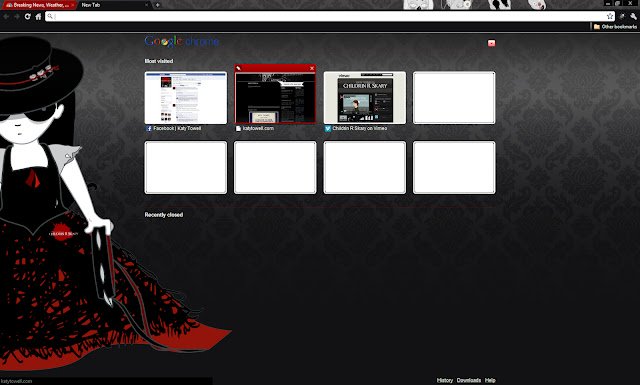Open the Facebook | Katy Towell link
The width and height of the screenshot is (640, 385).
(x=177, y=128)
